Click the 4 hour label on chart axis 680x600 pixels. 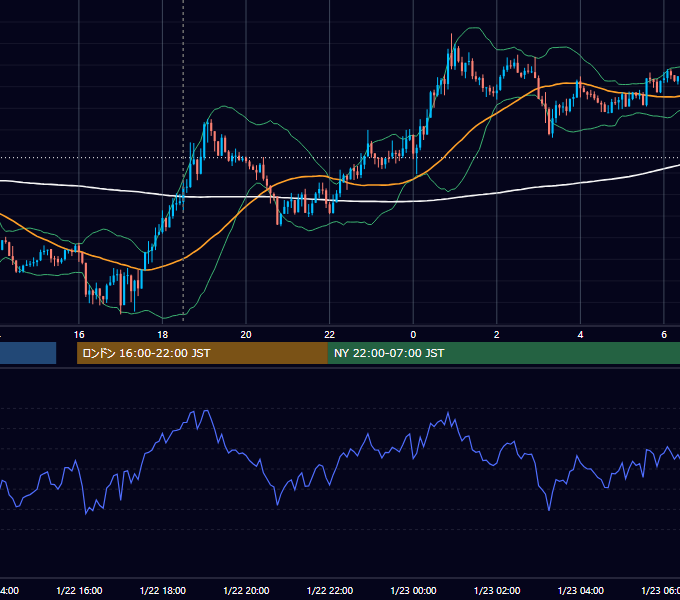(580, 335)
